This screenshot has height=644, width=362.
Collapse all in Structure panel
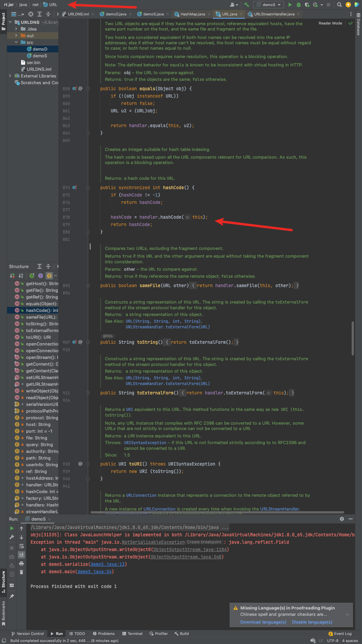point(48,266)
